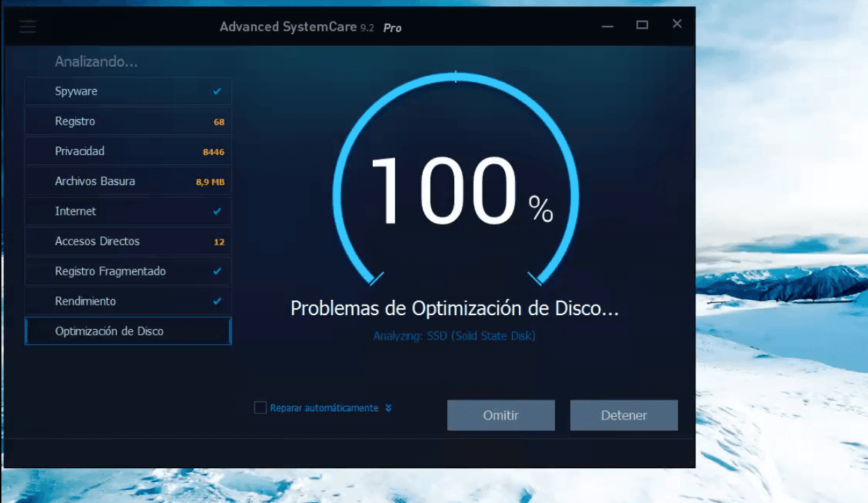Expand the Reparar automáticamente double-chevron options

388,408
